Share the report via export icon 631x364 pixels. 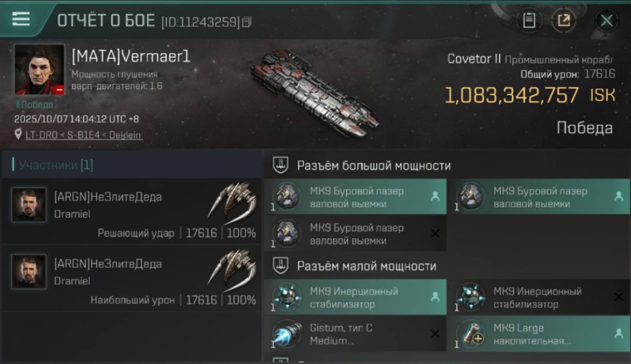click(x=564, y=20)
